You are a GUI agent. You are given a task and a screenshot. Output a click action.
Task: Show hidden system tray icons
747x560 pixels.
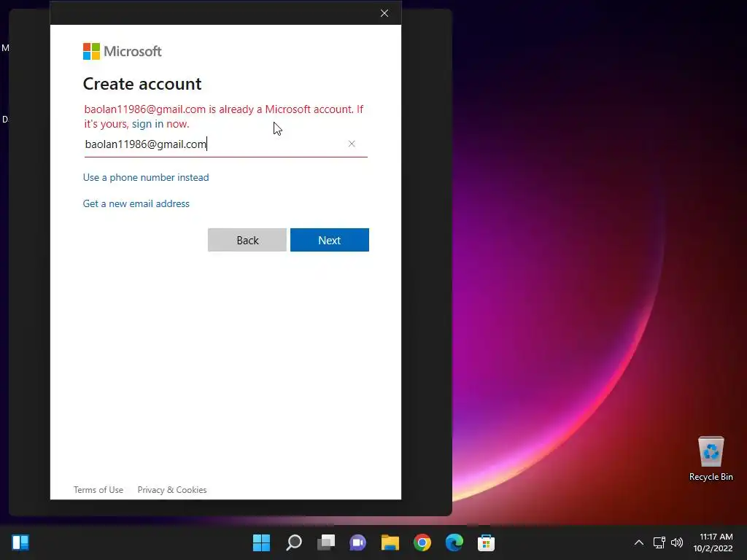(639, 542)
